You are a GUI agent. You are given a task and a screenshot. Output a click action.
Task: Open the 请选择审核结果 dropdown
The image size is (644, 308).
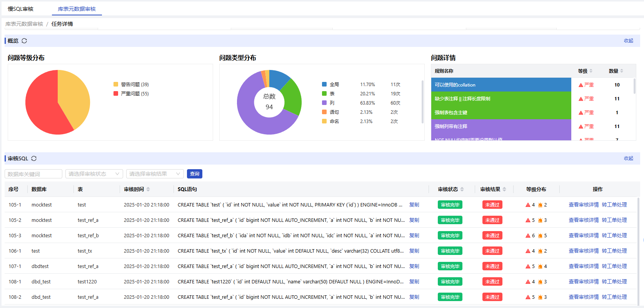[x=155, y=174]
